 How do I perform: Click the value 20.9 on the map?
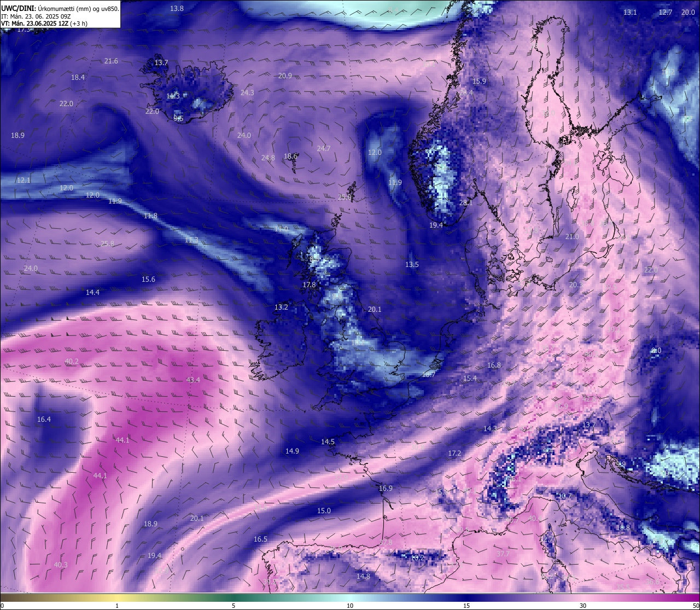[x=285, y=75]
